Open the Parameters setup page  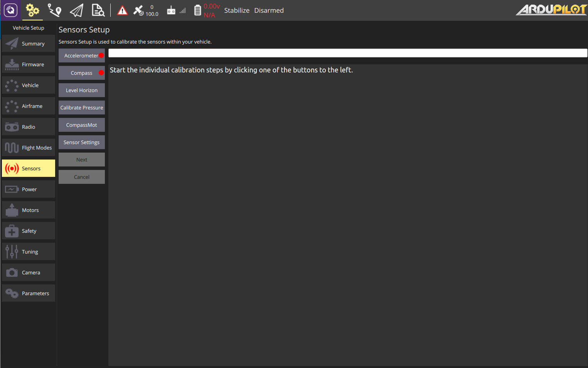[29, 293]
